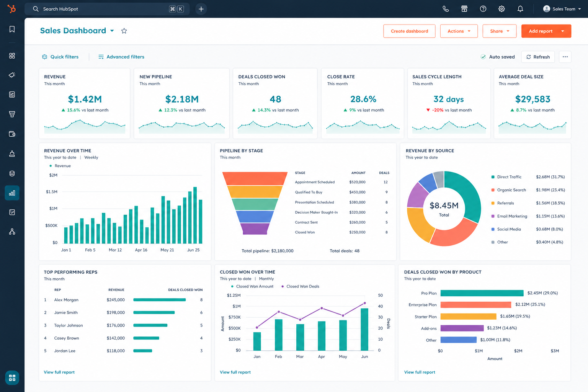Click Create dashboard button
This screenshot has width=588, height=392.
(409, 31)
